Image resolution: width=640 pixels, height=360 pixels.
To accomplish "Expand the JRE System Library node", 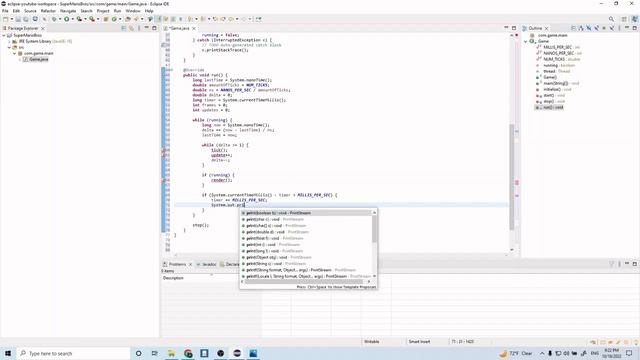I will (x=9, y=42).
